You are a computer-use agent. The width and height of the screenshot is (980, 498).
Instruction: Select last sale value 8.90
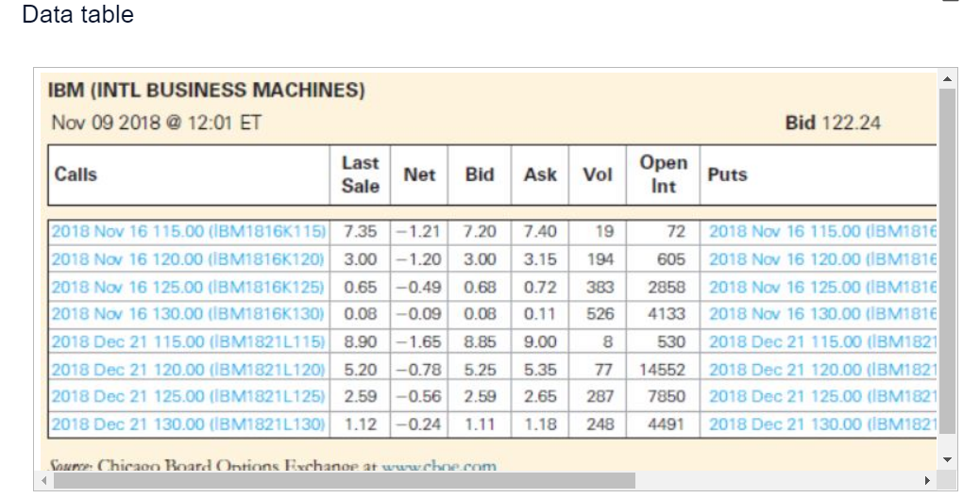pos(360,342)
